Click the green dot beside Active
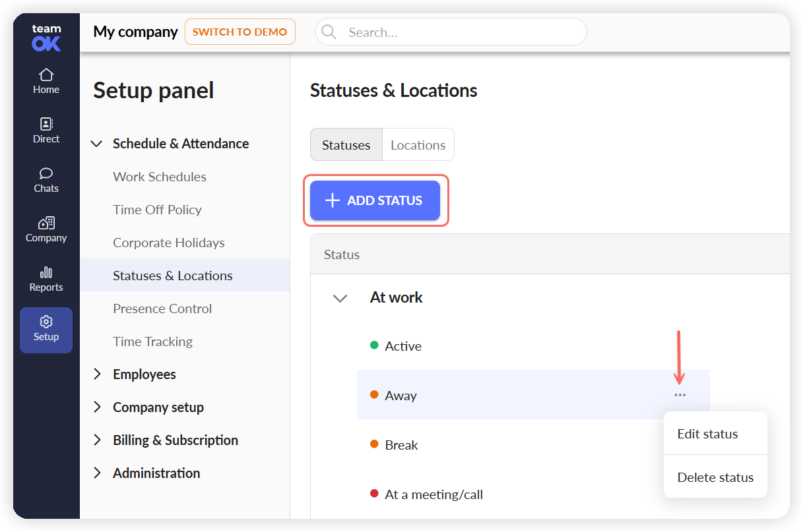This screenshot has width=803, height=532. coord(374,345)
